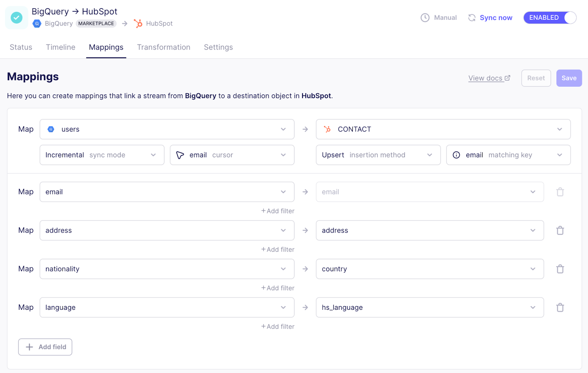588x373 pixels.
Task: Click the Sync now refresh icon
Action: click(472, 18)
